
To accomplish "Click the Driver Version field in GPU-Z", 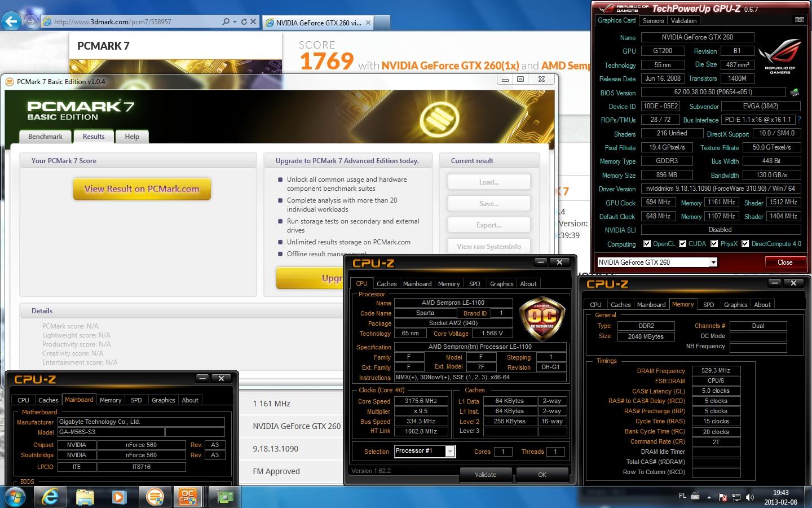I will [x=720, y=189].
